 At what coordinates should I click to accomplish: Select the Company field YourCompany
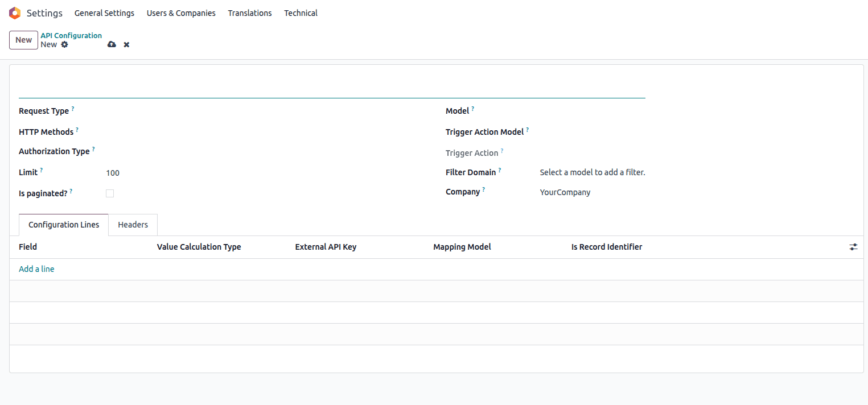pos(565,192)
